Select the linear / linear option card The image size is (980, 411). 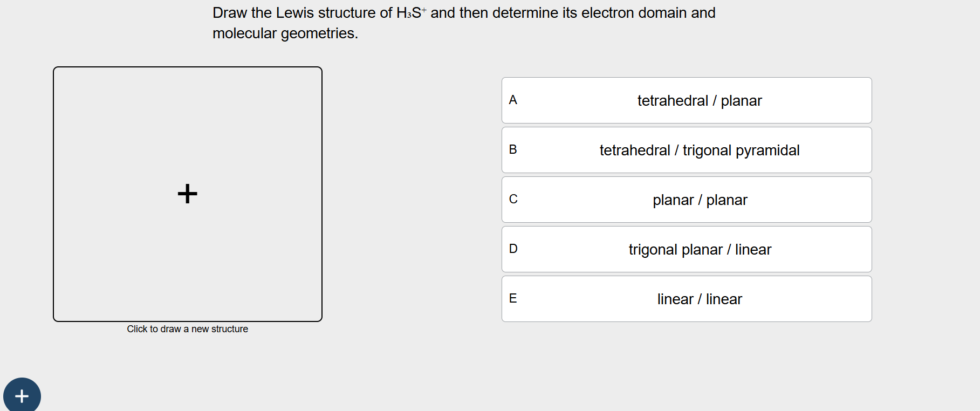(x=686, y=298)
